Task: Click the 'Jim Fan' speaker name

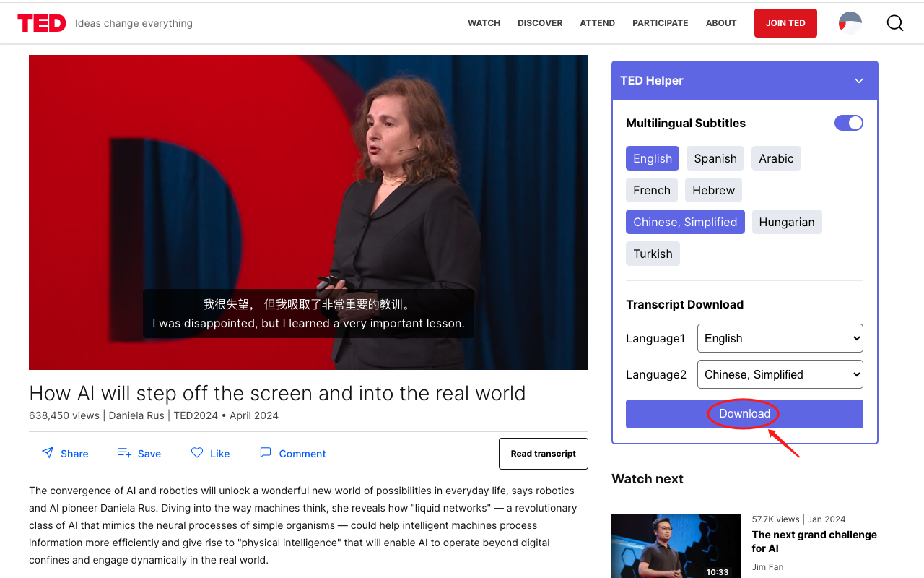Action: (x=767, y=567)
